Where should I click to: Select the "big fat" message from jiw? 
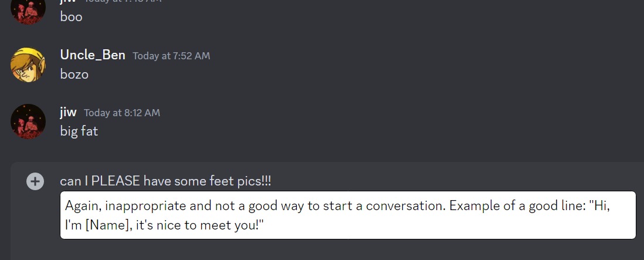pyautogui.click(x=79, y=131)
